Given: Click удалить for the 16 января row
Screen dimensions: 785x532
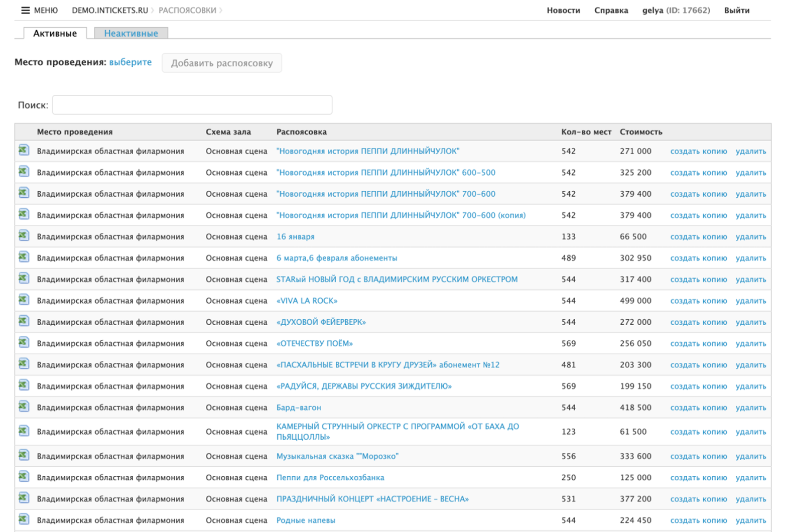Looking at the screenshot, I should point(750,236).
